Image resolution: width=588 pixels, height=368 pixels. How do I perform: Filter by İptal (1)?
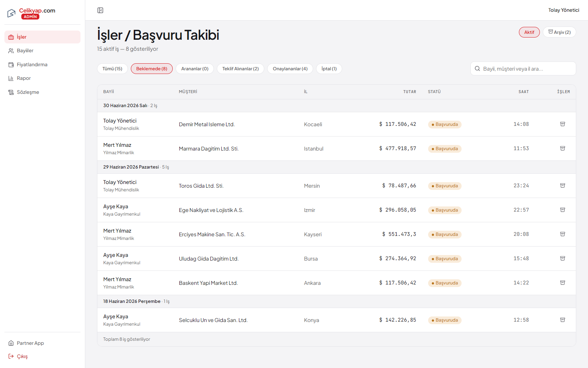pyautogui.click(x=329, y=69)
